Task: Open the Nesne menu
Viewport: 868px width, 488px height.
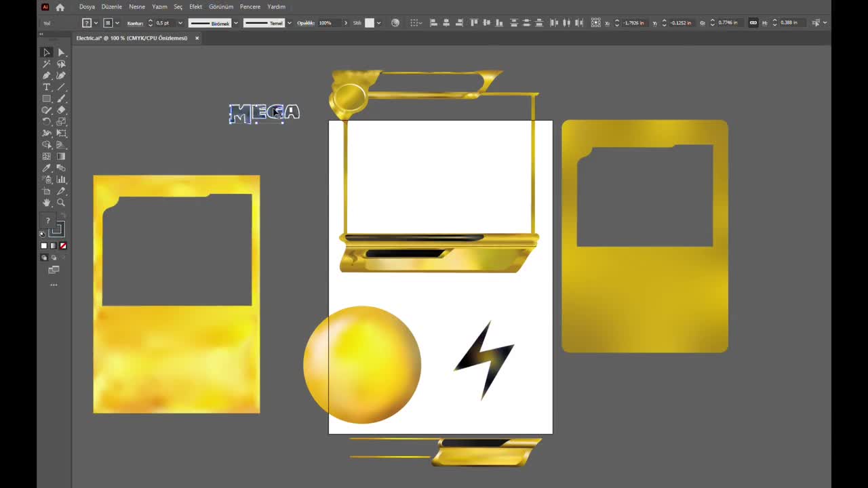Action: 137,7
